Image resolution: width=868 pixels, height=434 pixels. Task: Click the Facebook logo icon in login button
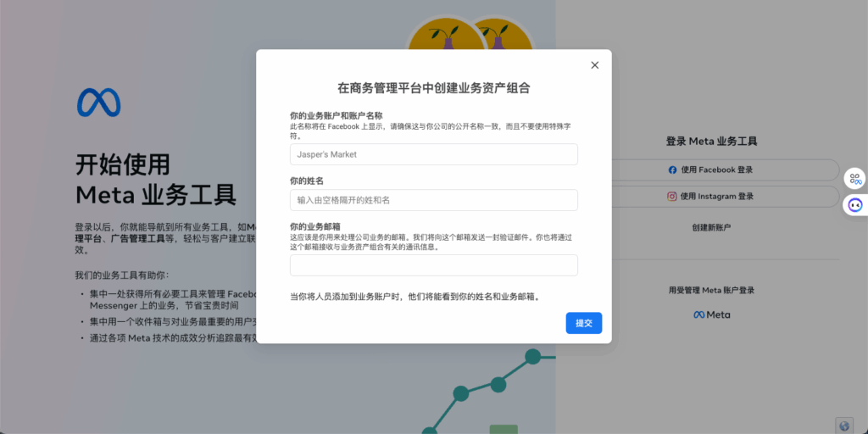click(672, 170)
